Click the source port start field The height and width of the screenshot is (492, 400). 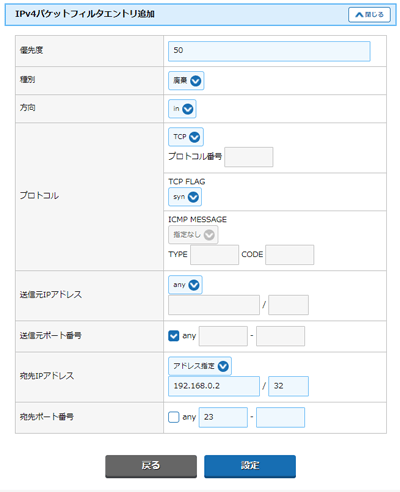click(223, 336)
